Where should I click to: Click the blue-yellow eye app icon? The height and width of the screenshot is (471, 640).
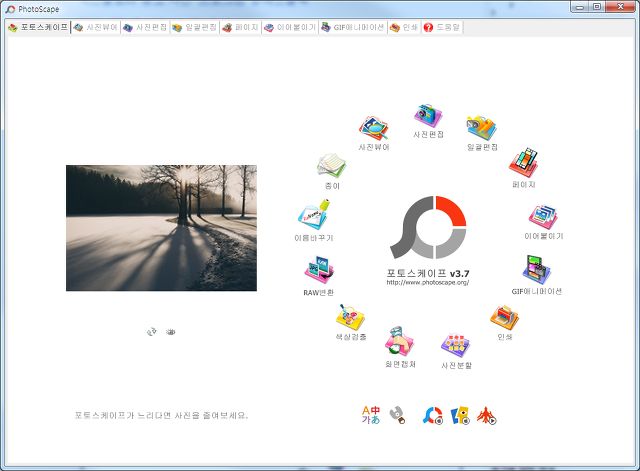(x=460, y=415)
